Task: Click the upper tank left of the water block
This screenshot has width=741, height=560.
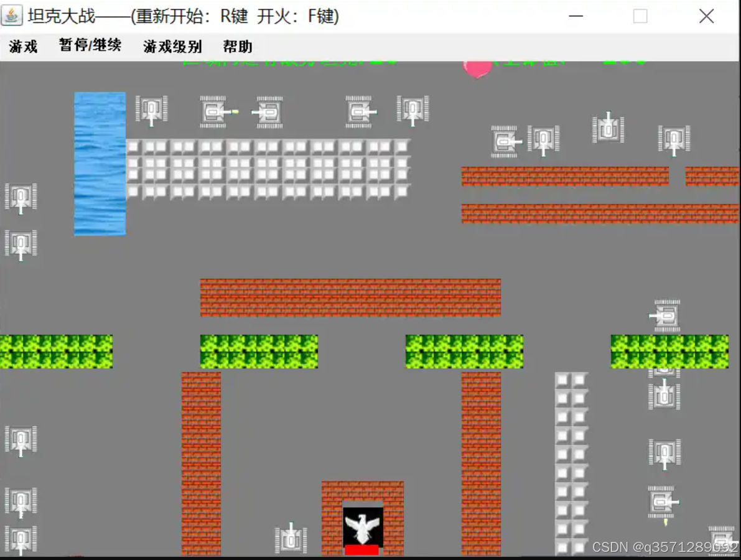Action: (x=21, y=198)
